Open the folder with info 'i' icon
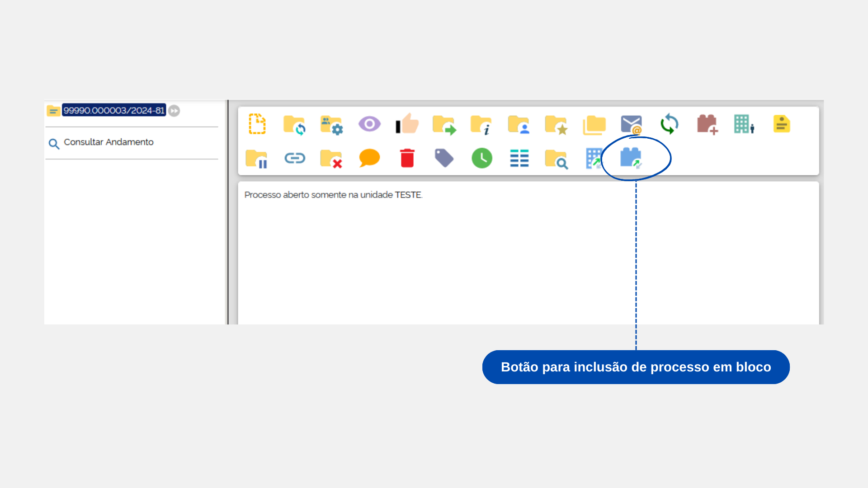Screen dimensions: 868x488 coord(481,125)
